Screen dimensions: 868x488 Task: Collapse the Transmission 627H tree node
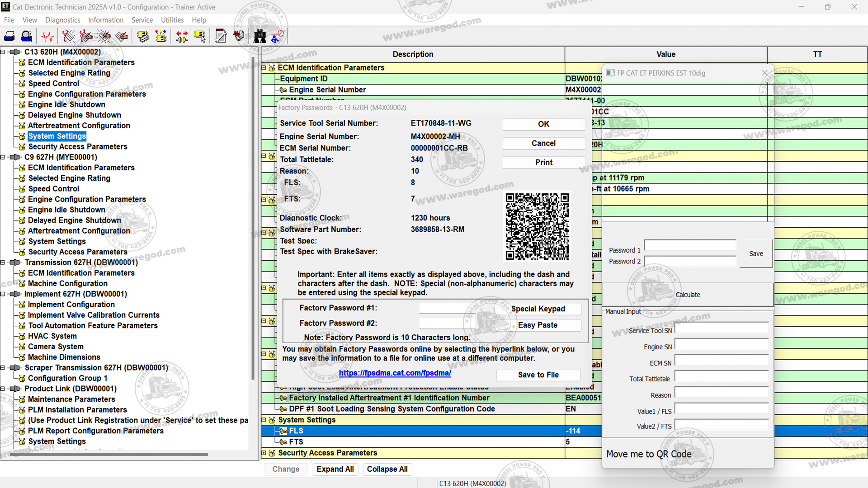coord(3,263)
